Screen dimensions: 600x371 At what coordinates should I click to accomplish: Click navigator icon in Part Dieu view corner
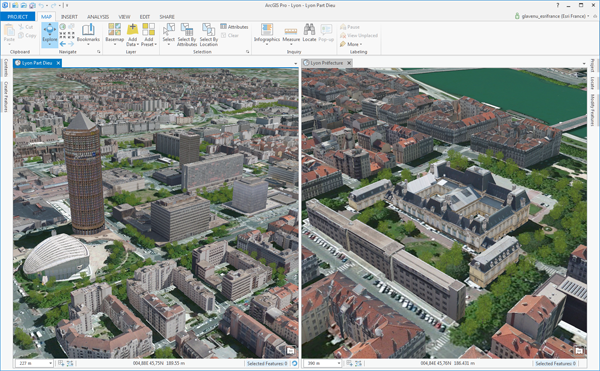point(290,350)
